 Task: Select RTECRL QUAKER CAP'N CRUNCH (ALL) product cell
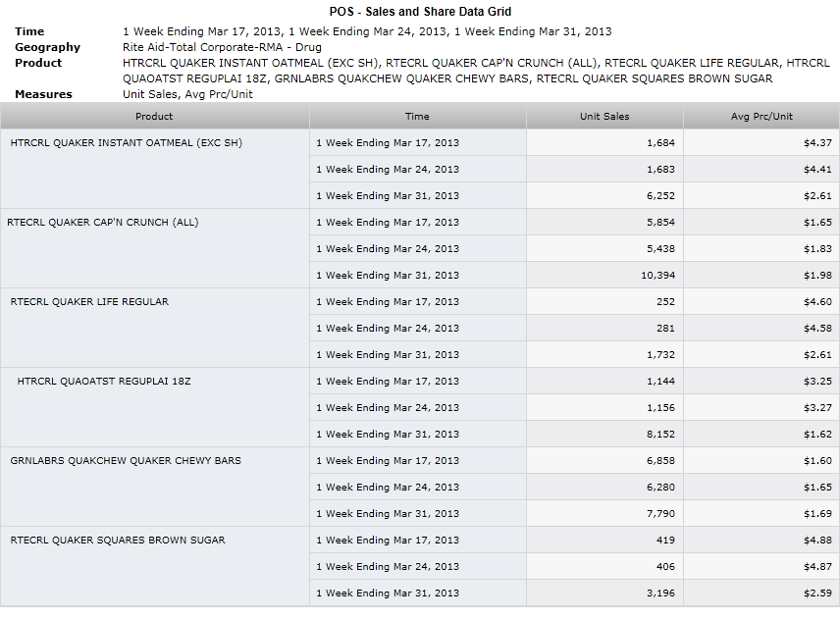[x=155, y=248]
